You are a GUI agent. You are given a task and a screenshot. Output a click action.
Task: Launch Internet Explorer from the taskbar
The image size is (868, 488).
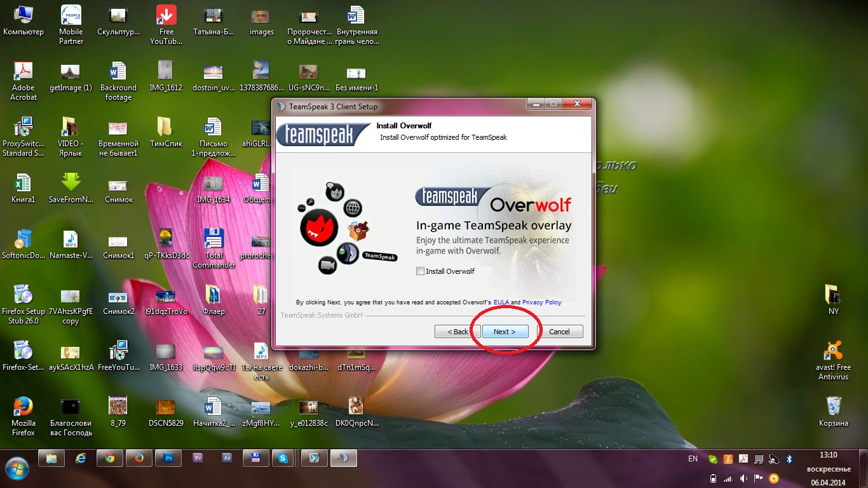(x=81, y=457)
